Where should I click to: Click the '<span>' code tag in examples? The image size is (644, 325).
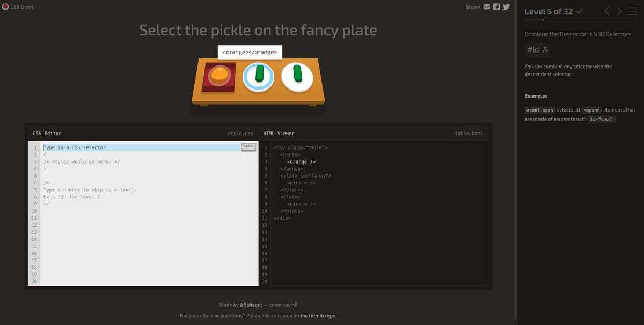pos(592,110)
